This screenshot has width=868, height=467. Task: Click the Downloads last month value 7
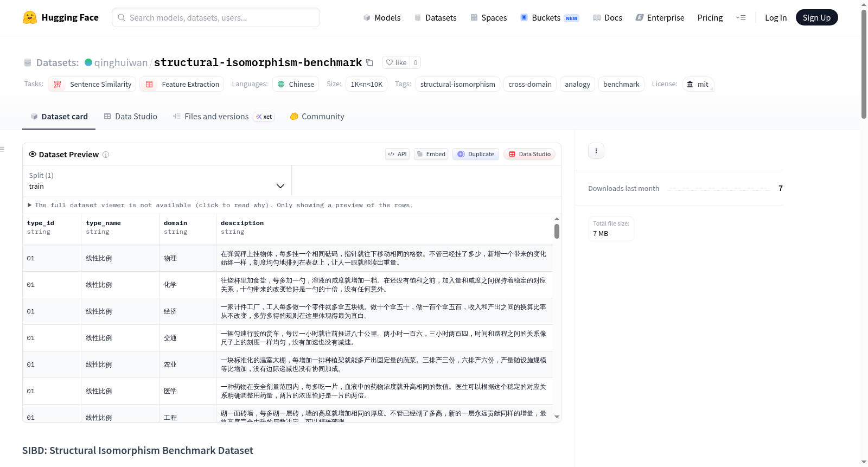(x=781, y=188)
